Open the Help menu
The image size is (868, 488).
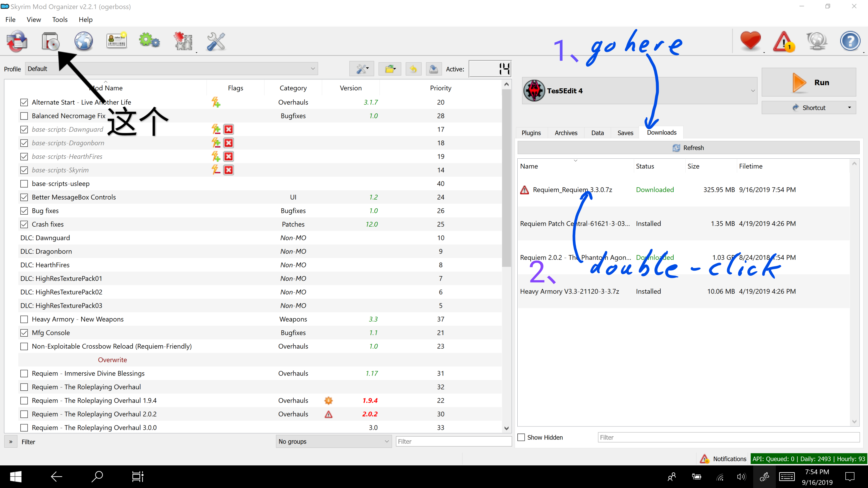coord(86,20)
